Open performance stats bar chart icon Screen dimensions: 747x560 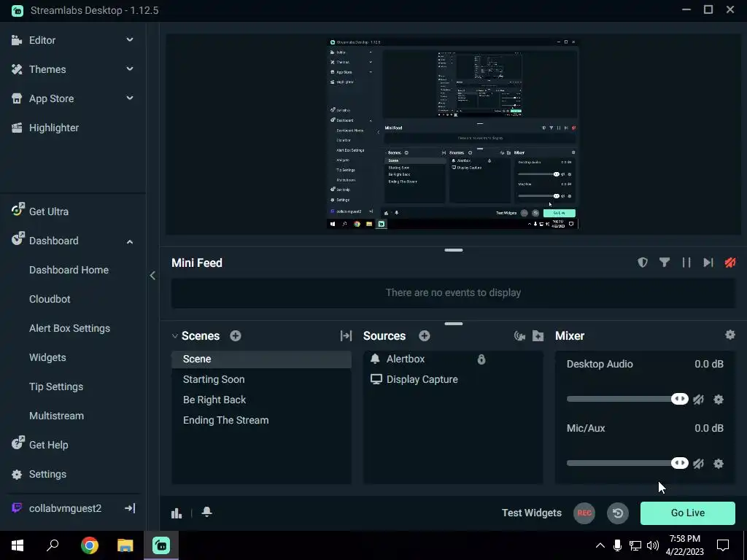coord(177,513)
